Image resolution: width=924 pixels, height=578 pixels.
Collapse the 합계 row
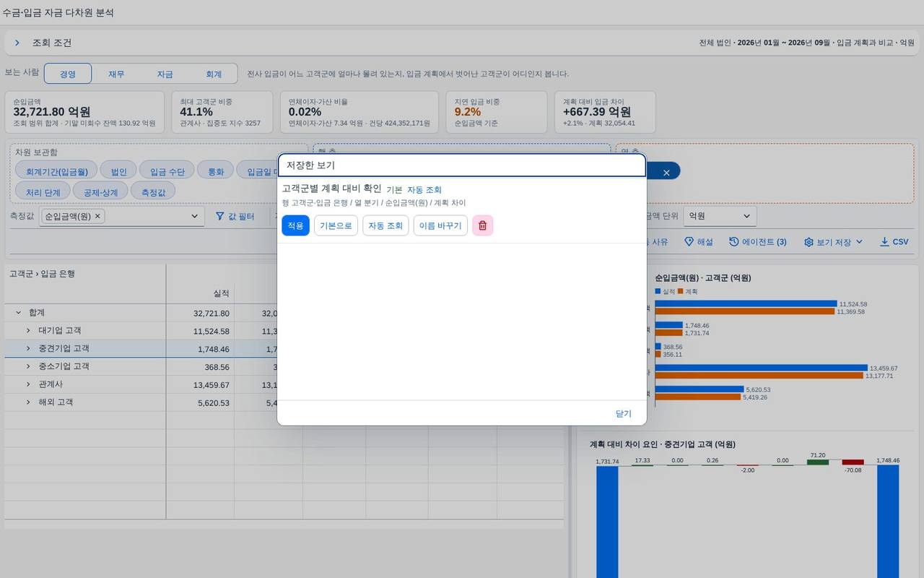(18, 313)
